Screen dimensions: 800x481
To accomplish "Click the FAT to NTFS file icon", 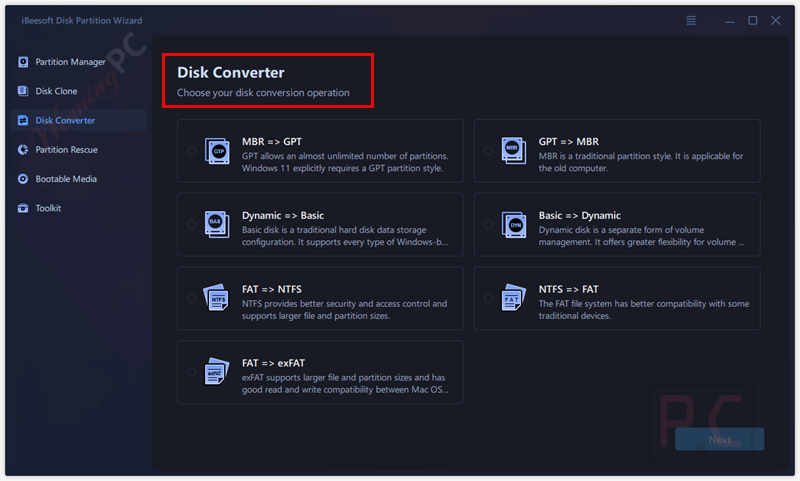I will [216, 298].
